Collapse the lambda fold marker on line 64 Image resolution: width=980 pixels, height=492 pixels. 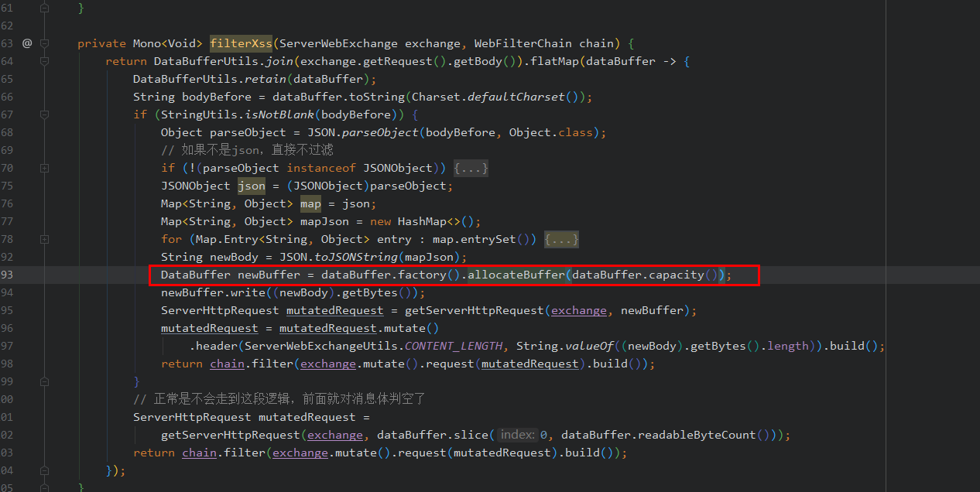point(44,61)
